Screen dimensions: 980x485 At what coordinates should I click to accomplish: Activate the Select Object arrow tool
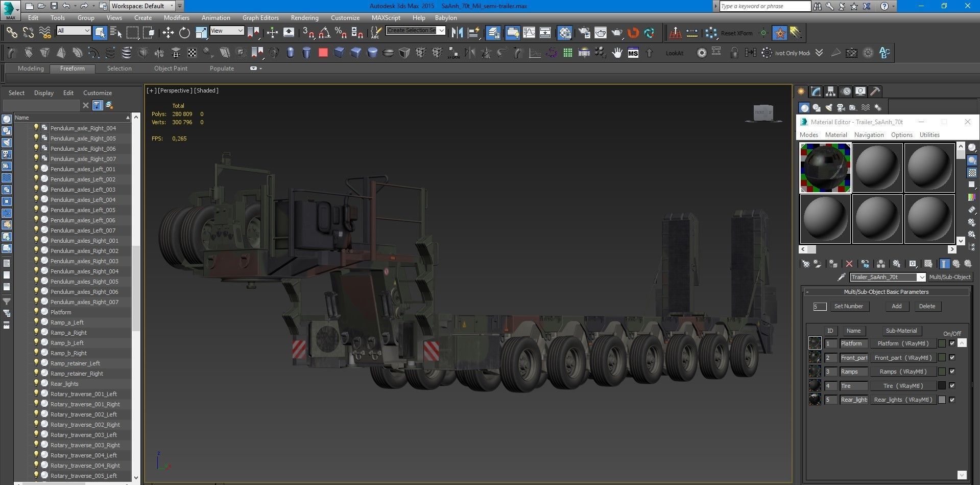(x=100, y=33)
